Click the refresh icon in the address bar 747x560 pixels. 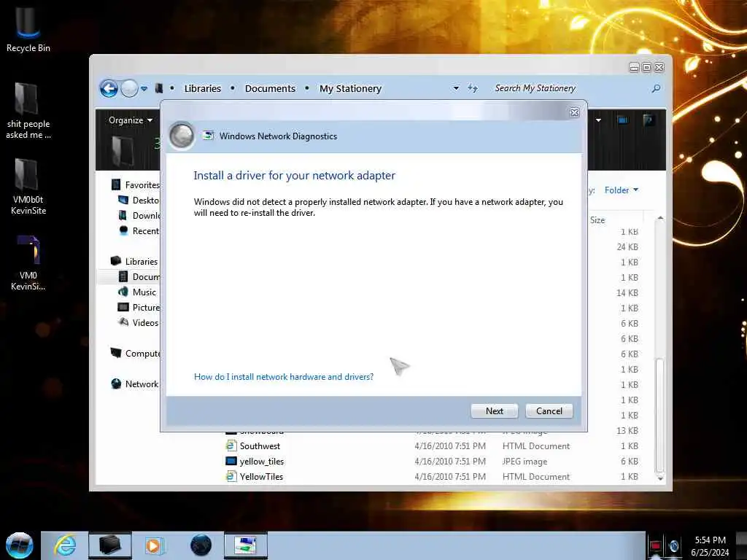click(473, 88)
